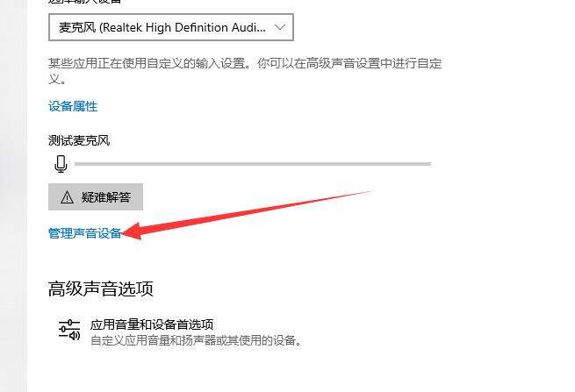This screenshot has height=392, width=575.
Task: Click the mixer sliders and speaker icon
Action: coord(69,329)
